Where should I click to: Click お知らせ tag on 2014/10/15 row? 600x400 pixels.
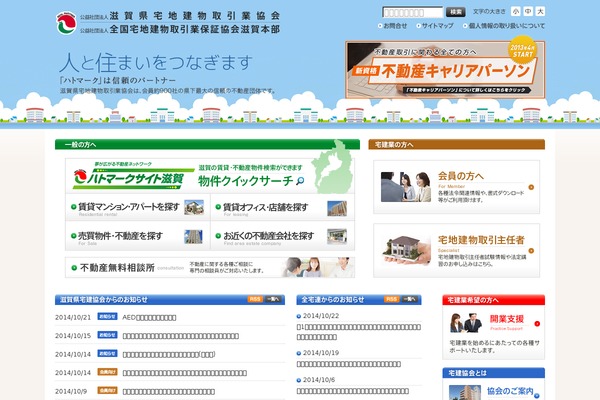[x=108, y=335]
